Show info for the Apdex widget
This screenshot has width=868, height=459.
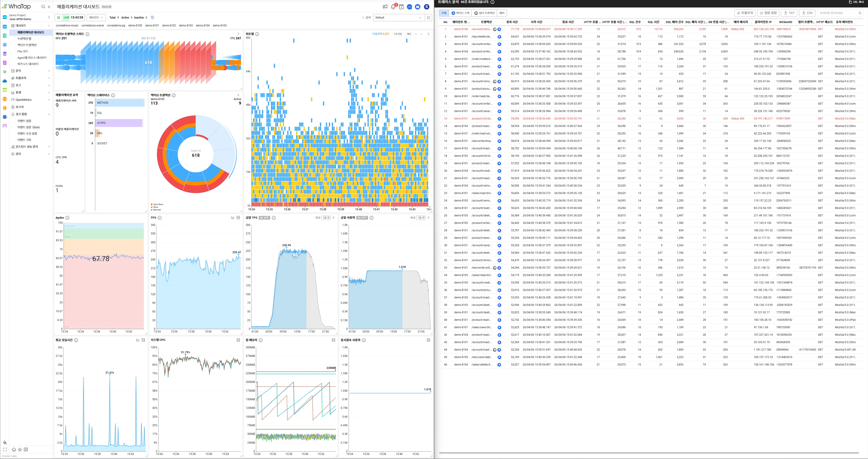(67, 218)
